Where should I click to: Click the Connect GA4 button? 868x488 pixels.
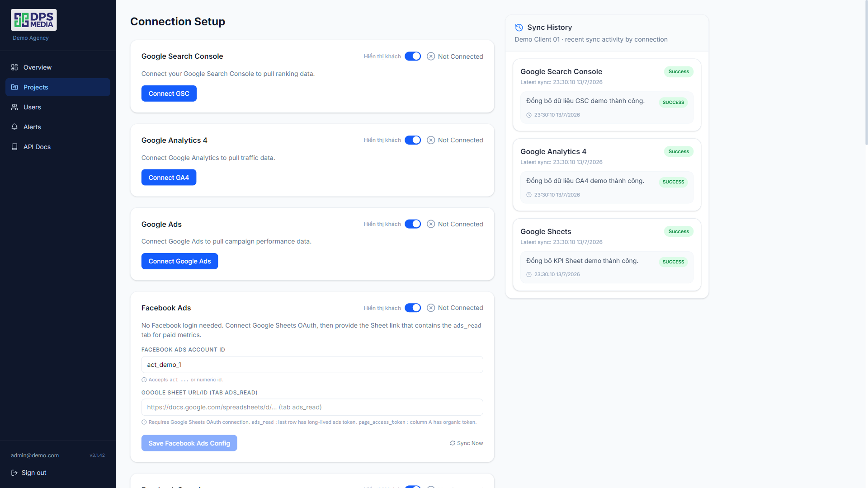pyautogui.click(x=169, y=178)
